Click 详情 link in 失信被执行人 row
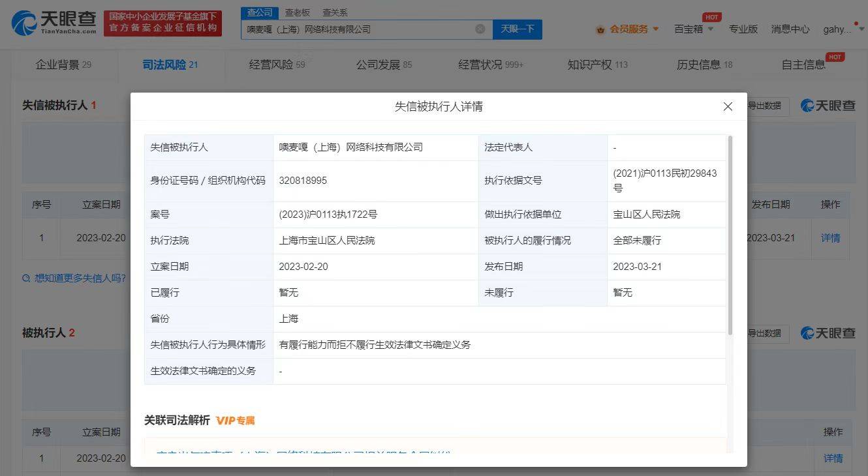The image size is (868, 476). (x=830, y=238)
